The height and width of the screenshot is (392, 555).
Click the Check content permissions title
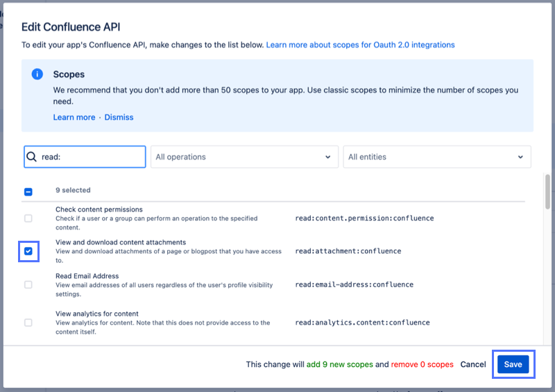[x=99, y=210]
